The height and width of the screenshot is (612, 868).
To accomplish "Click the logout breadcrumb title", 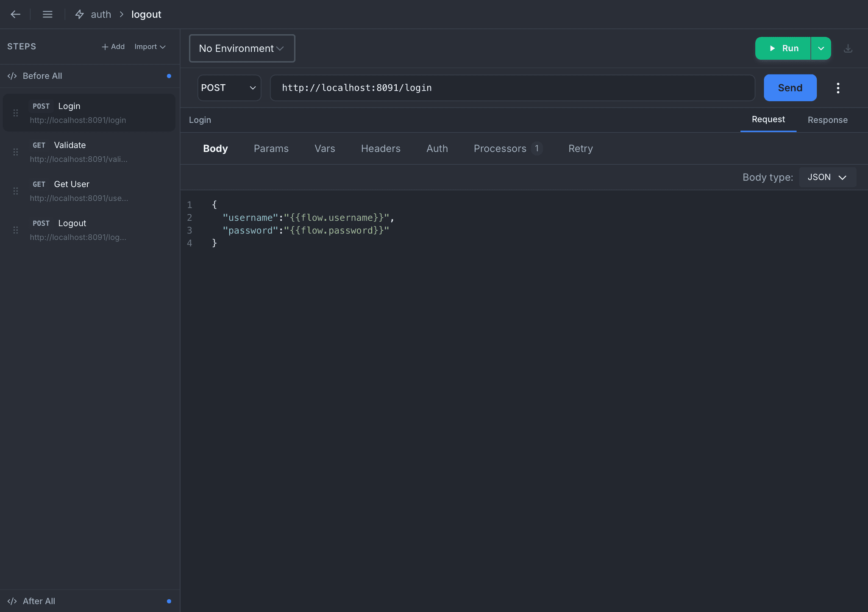I will coord(146,14).
